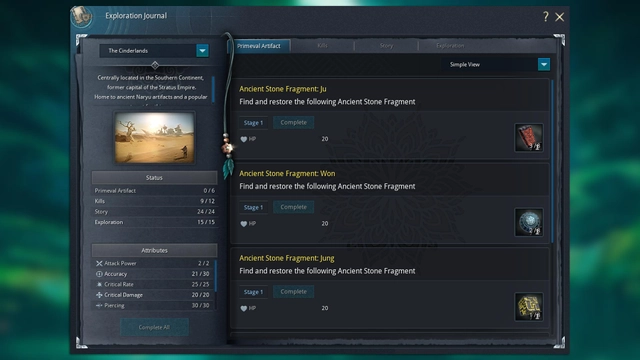Viewport: 640px width, 360px height.
Task: Switch to the Primeval Artifact tab
Action: pos(259,46)
